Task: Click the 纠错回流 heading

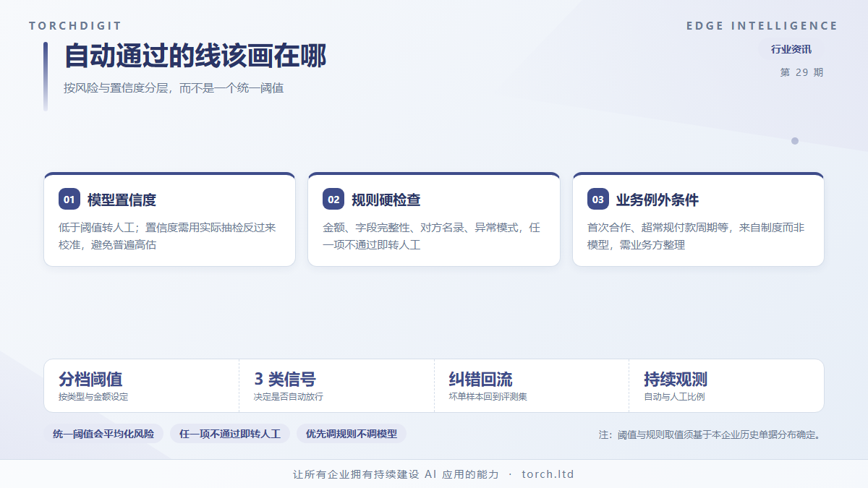Action: pos(480,379)
